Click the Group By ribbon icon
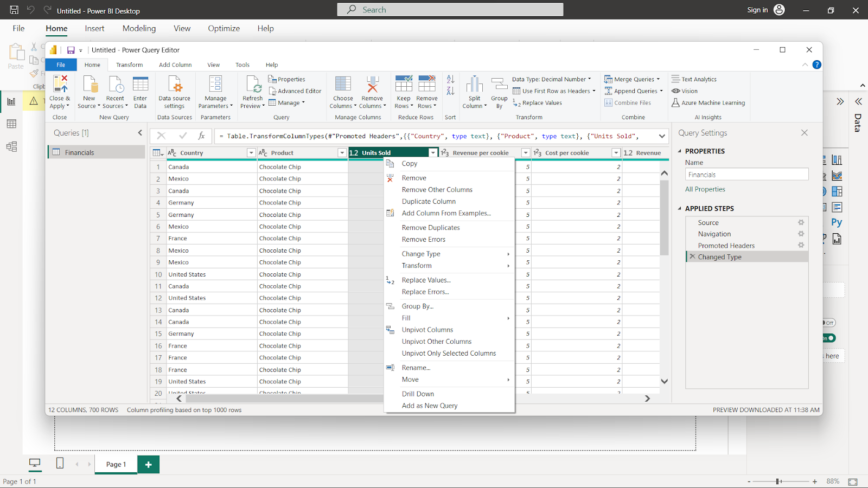The height and width of the screenshot is (488, 868). coord(499,84)
